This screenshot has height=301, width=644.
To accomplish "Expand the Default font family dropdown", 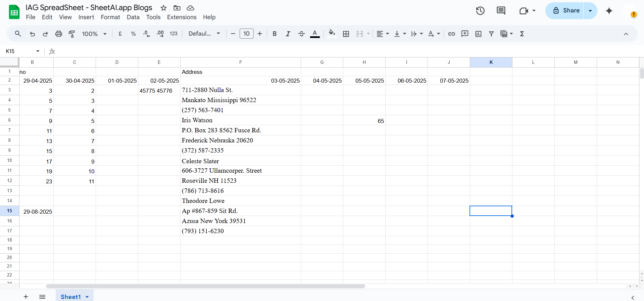I will pyautogui.click(x=204, y=34).
